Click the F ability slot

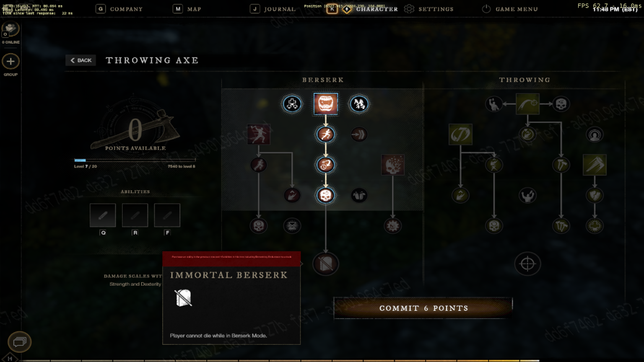167,215
